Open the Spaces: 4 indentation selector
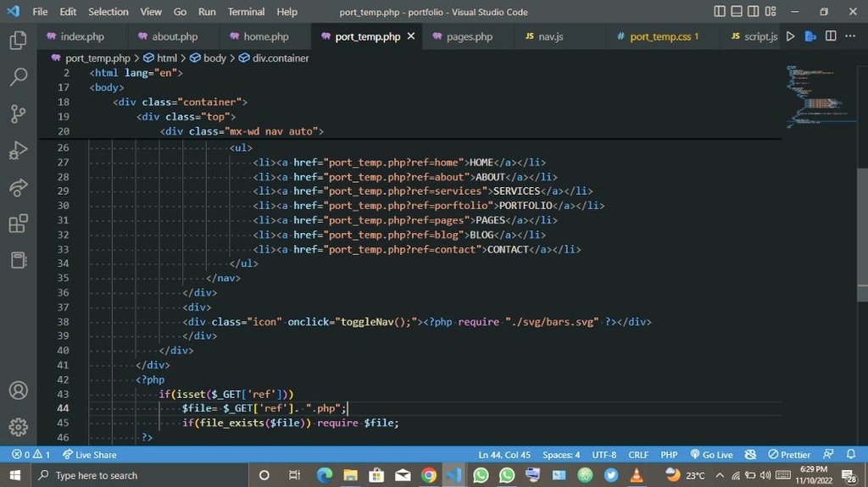Screen dimensions: 868x487 pyautogui.click(x=561, y=454)
